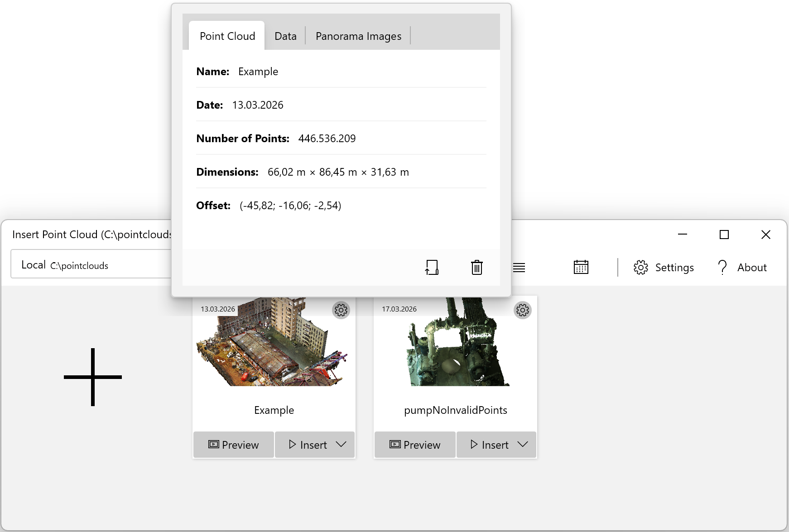Expand Insert dropdown arrow for Example
Screen dimensions: 789x532
(x=342, y=445)
